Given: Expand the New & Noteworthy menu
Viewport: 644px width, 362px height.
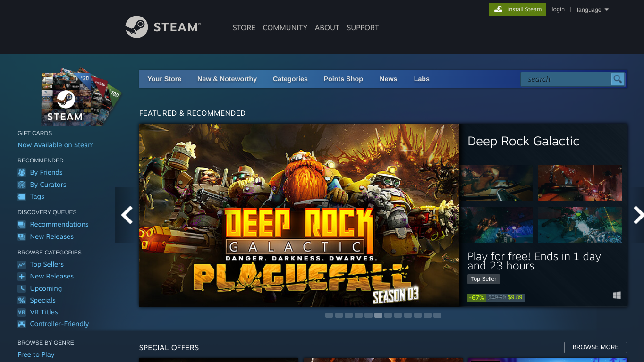Looking at the screenshot, I should point(227,79).
